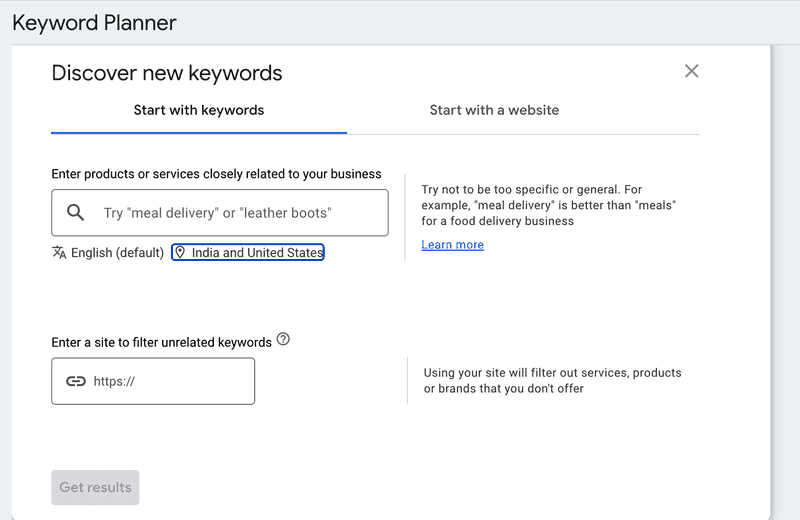This screenshot has width=800, height=520.
Task: Focus the meal delivery keyword field
Action: click(220, 213)
